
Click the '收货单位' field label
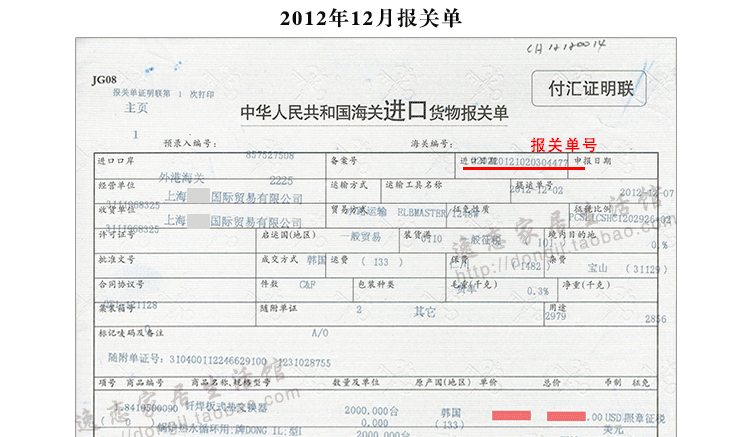(x=116, y=210)
